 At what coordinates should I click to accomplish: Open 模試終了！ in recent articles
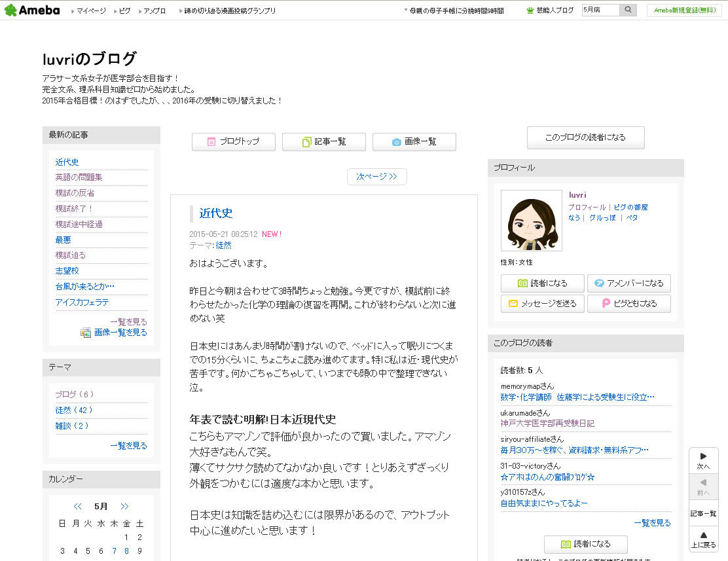tap(75, 209)
